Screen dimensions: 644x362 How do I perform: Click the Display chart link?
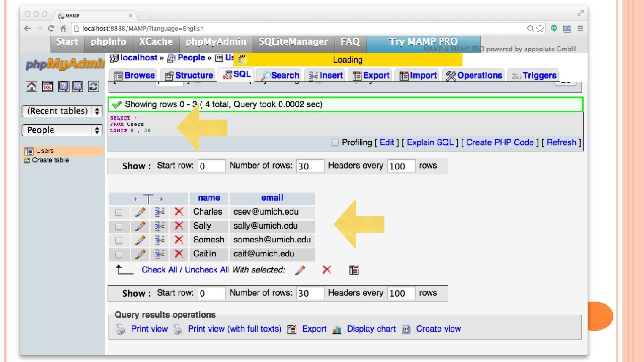(371, 329)
